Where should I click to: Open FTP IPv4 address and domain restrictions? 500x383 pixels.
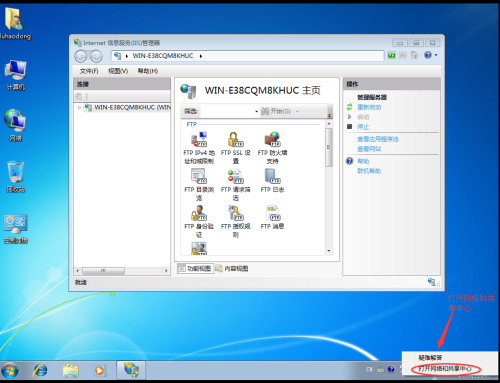tap(199, 147)
